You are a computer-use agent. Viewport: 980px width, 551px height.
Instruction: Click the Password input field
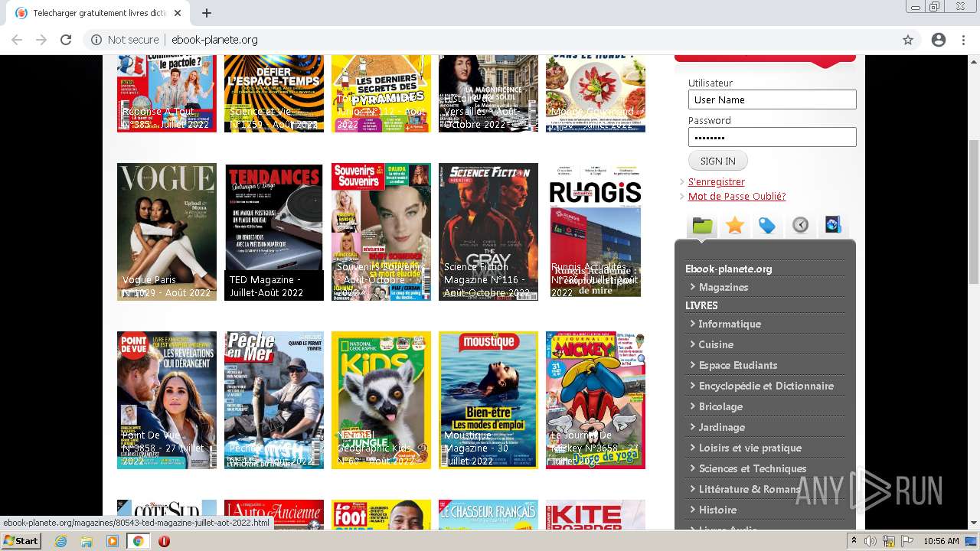(x=772, y=137)
